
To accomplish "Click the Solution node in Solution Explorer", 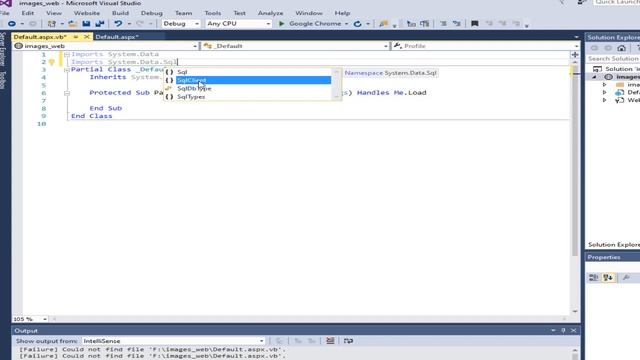I will point(616,69).
